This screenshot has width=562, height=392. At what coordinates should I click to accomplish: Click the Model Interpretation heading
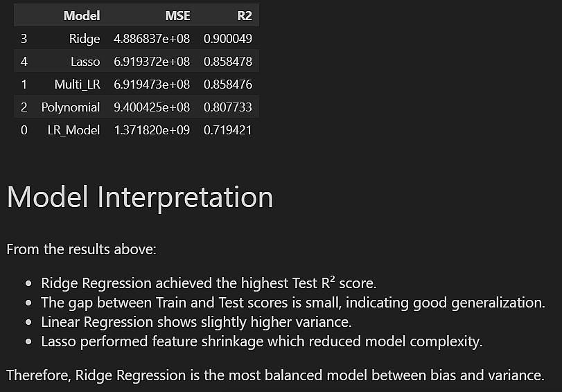click(x=140, y=197)
